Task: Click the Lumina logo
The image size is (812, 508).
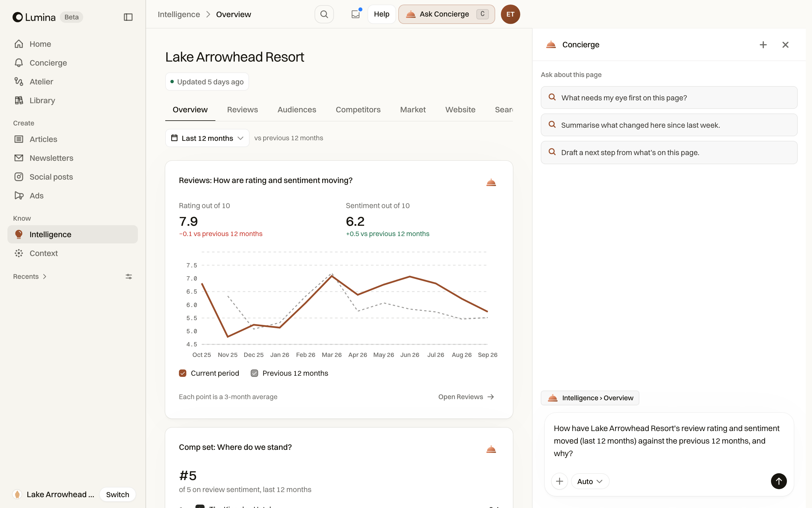Action: tap(34, 17)
